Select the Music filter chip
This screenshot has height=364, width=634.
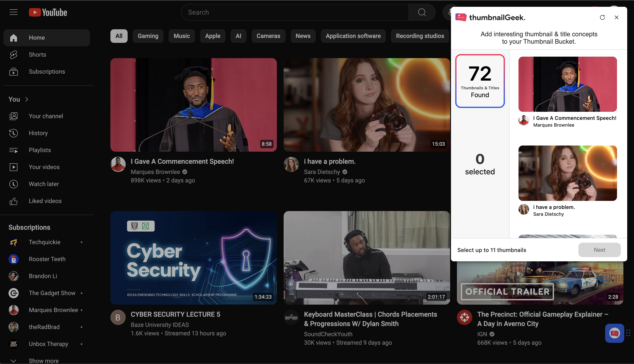click(182, 36)
